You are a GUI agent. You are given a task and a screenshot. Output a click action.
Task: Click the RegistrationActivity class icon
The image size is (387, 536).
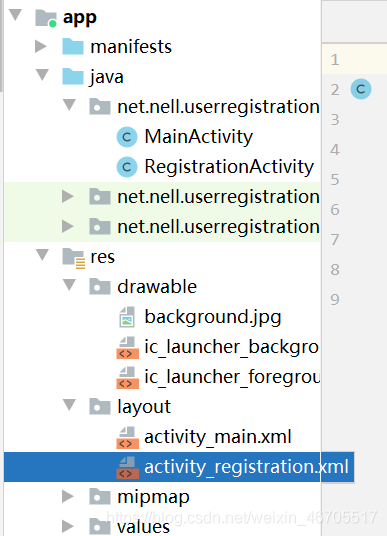(127, 167)
